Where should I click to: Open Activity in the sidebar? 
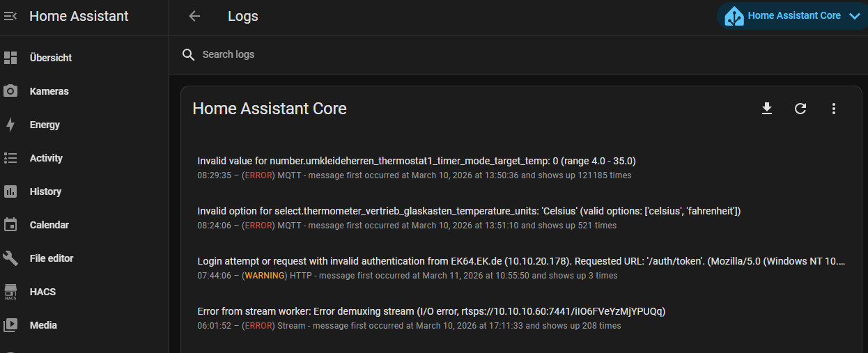(x=46, y=158)
